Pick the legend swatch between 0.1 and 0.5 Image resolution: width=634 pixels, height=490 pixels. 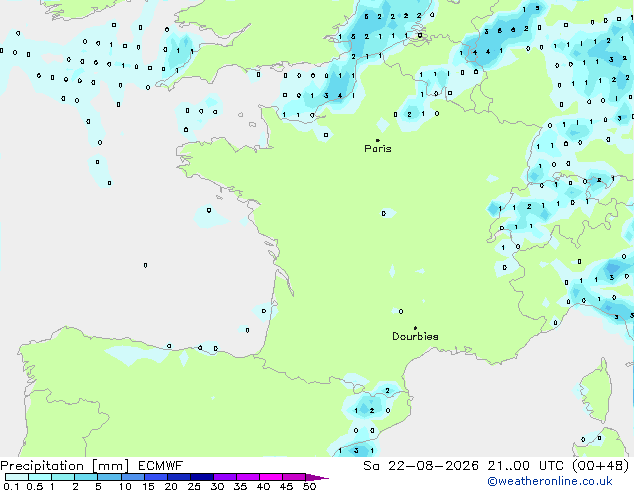(17, 477)
